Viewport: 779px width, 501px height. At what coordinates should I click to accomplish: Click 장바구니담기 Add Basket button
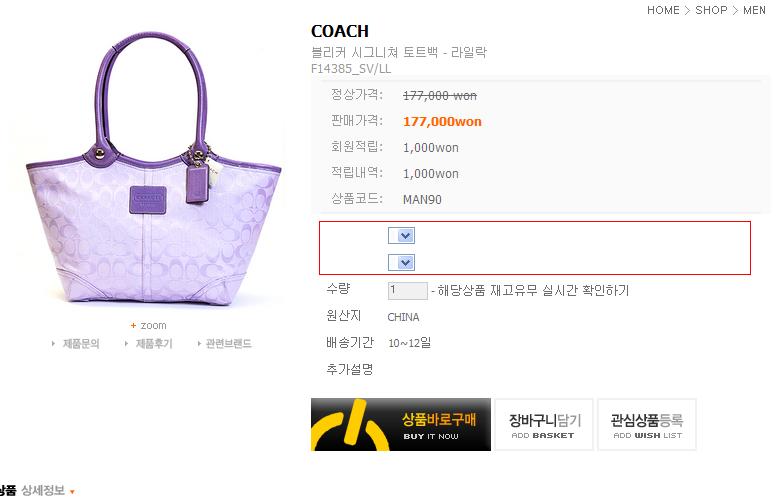point(544,424)
